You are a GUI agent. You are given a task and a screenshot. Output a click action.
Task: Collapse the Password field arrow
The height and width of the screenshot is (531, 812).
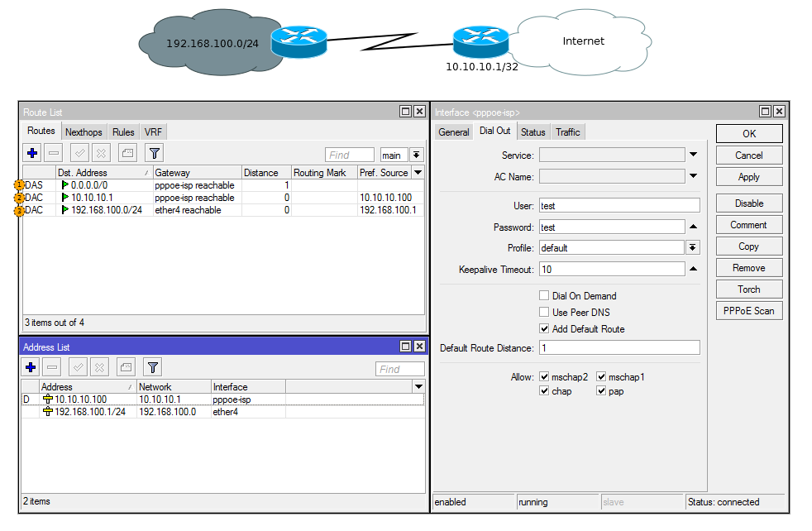(x=694, y=227)
